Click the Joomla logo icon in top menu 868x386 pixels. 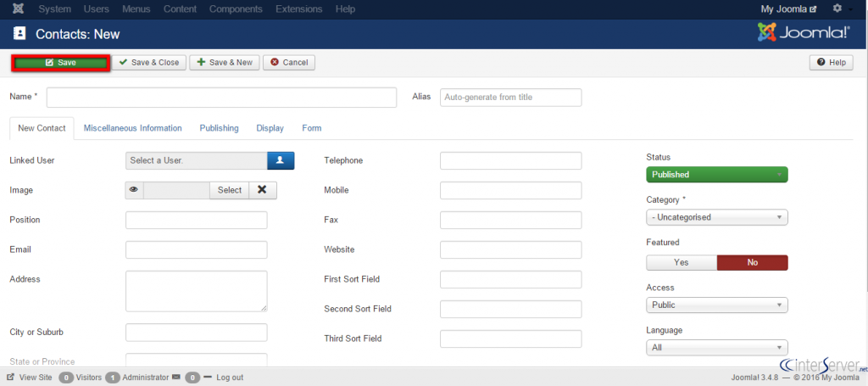pos(18,8)
